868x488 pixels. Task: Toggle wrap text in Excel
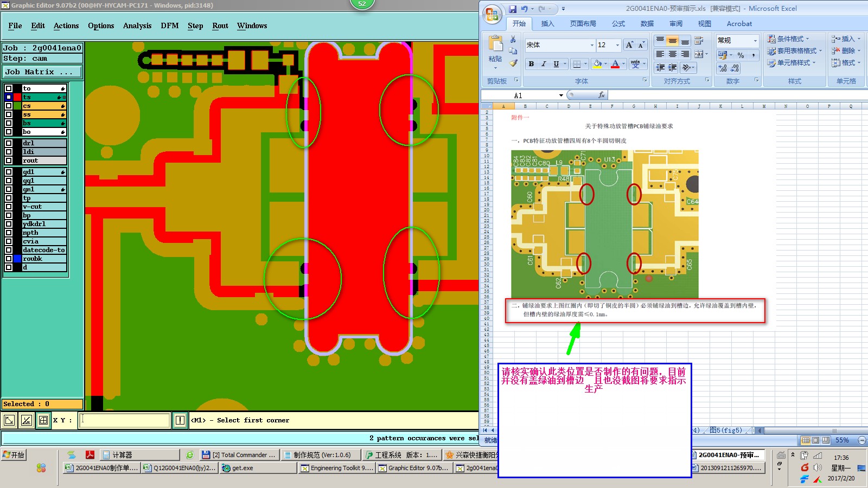coord(699,41)
